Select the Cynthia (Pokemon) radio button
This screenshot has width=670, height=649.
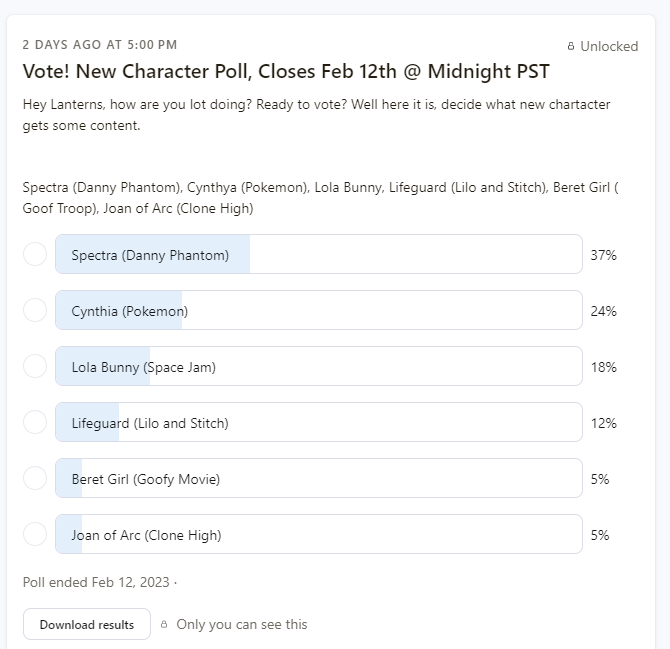pos(35,310)
